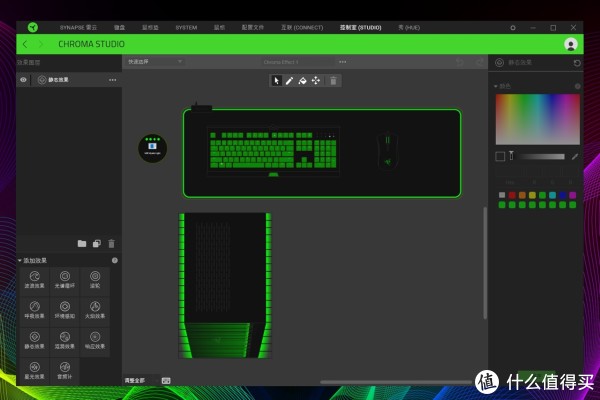Click the current color preview square
This screenshot has height=400, width=600.
500,157
